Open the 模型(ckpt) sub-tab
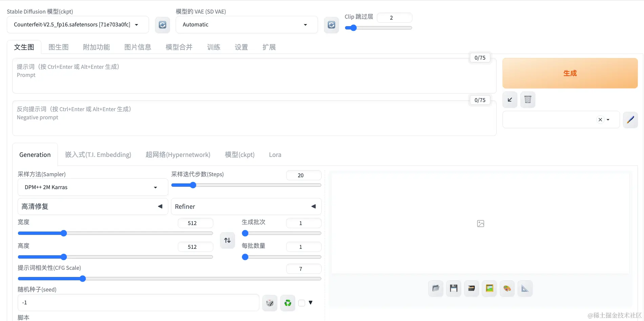 click(x=240, y=155)
